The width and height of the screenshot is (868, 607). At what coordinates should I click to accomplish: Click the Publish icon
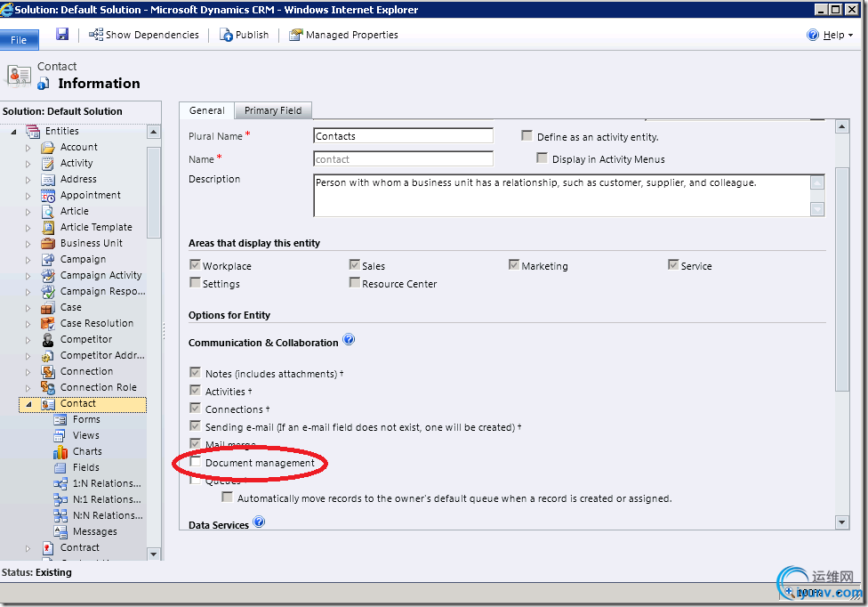pyautogui.click(x=226, y=35)
